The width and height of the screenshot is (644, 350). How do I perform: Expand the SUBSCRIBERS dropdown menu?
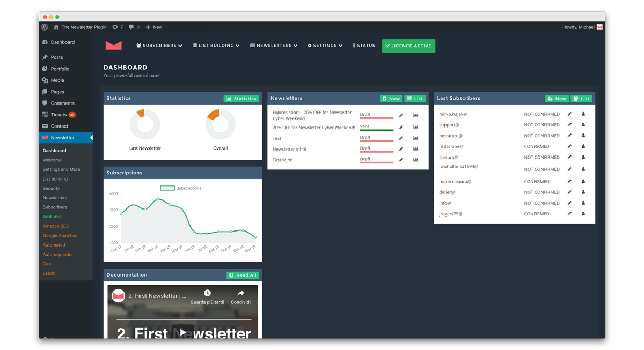pyautogui.click(x=159, y=46)
